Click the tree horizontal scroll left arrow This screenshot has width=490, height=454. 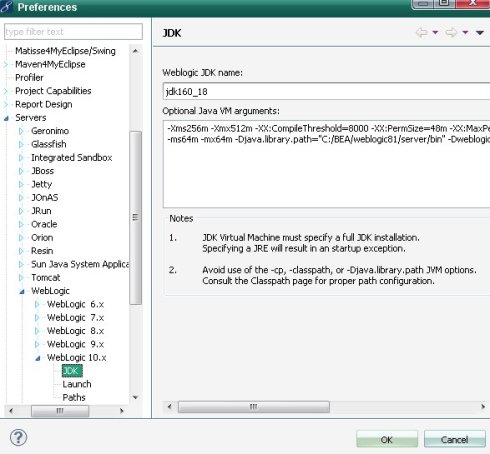[x=11, y=411]
